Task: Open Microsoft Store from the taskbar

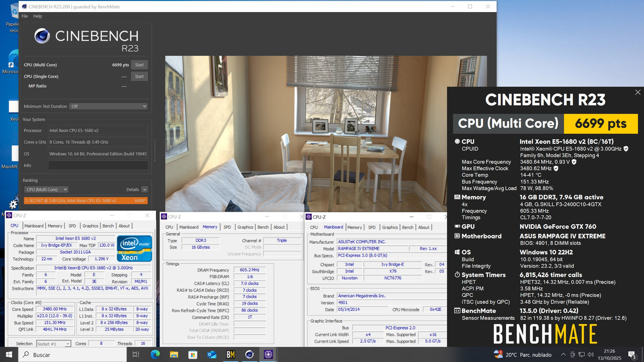Action: coord(193,354)
